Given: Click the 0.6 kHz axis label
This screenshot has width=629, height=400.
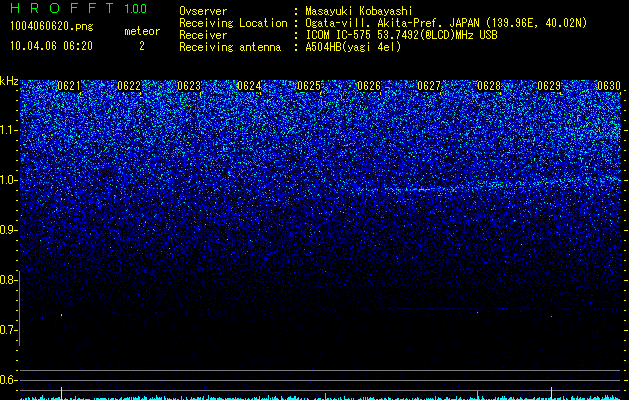Looking at the screenshot, I should [x=8, y=380].
